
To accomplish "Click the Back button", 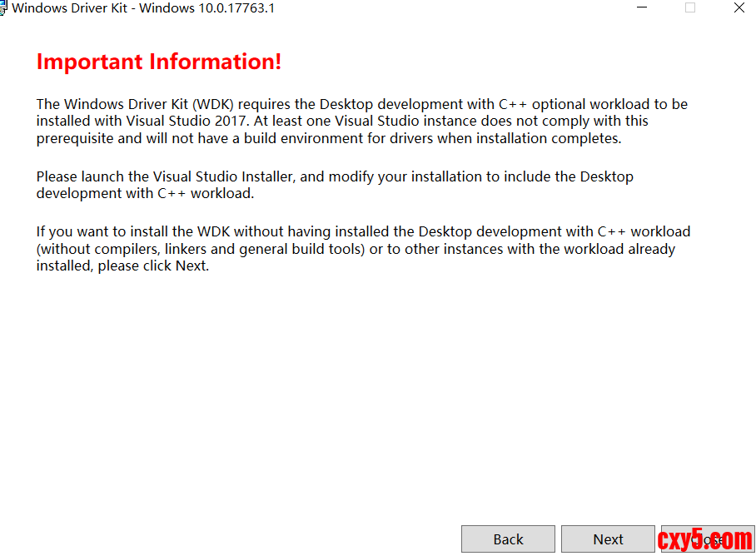I will [x=508, y=539].
